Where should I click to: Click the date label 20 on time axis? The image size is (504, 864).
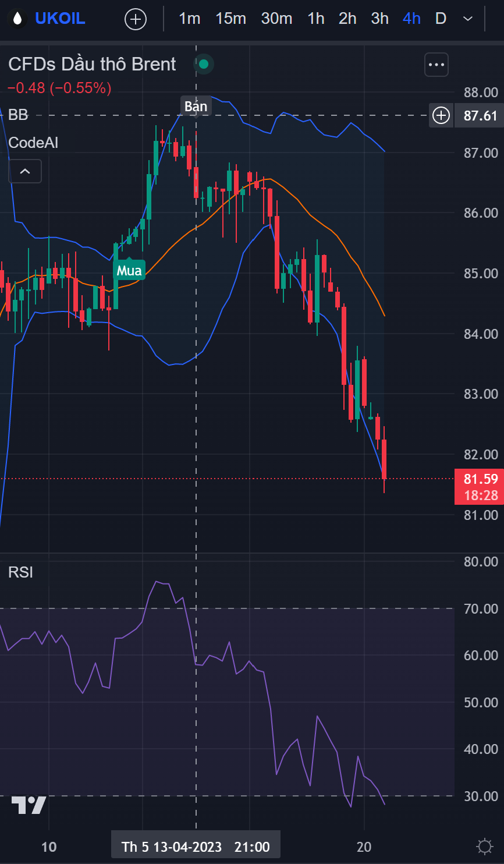364,847
